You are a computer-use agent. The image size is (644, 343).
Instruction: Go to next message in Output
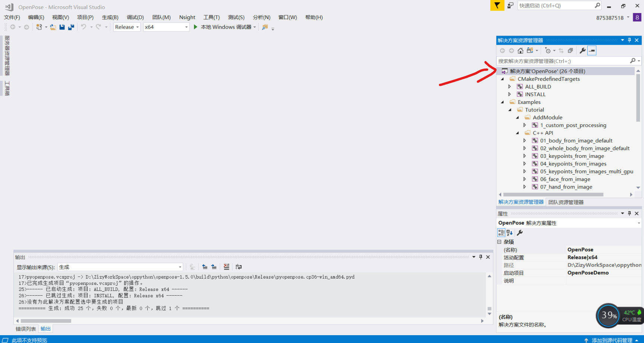click(214, 267)
